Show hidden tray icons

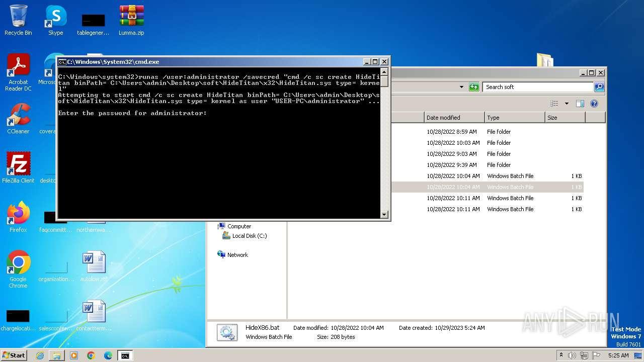pyautogui.click(x=561, y=355)
